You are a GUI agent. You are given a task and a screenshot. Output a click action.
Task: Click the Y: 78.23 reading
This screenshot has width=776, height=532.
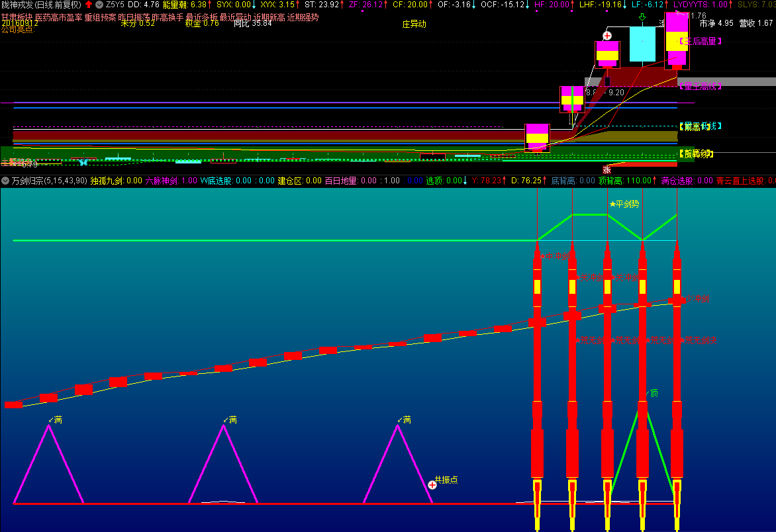[x=489, y=181]
